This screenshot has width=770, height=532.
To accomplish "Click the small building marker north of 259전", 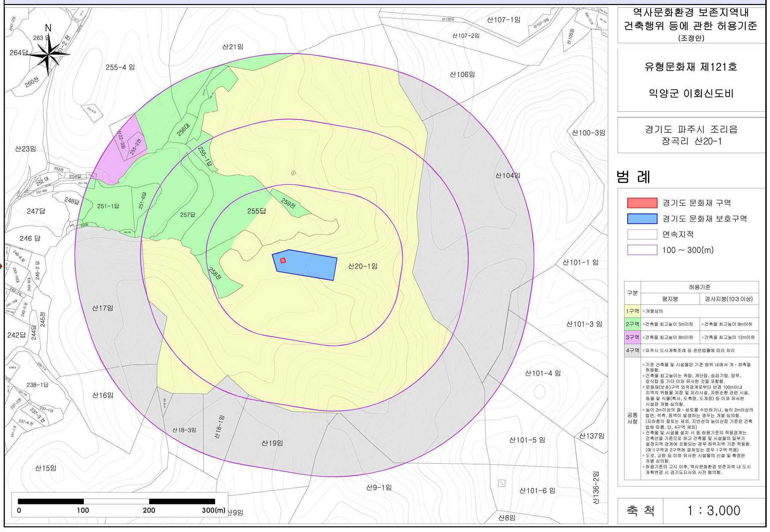I will point(294,173).
